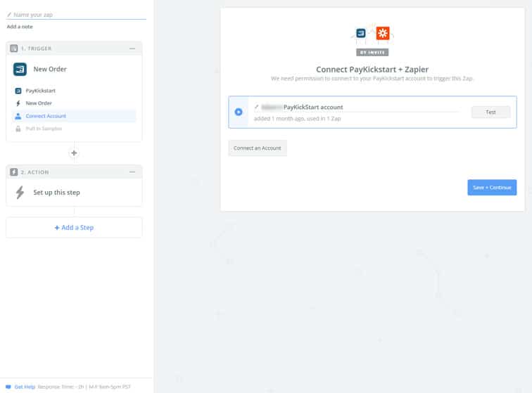Collapse the Trigger step panel

point(132,49)
